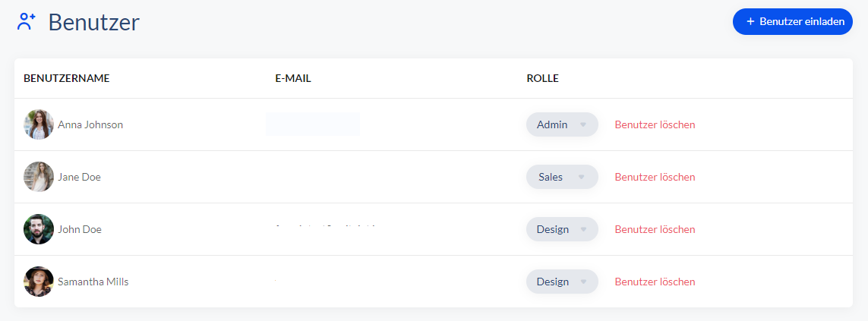Expand Samantha Mills' Design role selector
The height and width of the screenshot is (321, 868).
[562, 282]
